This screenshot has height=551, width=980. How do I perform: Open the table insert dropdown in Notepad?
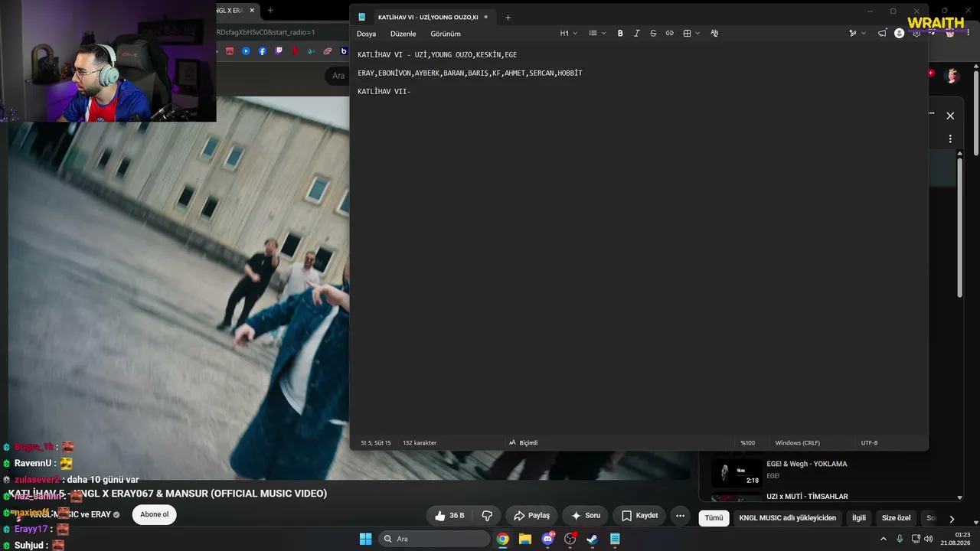point(691,34)
